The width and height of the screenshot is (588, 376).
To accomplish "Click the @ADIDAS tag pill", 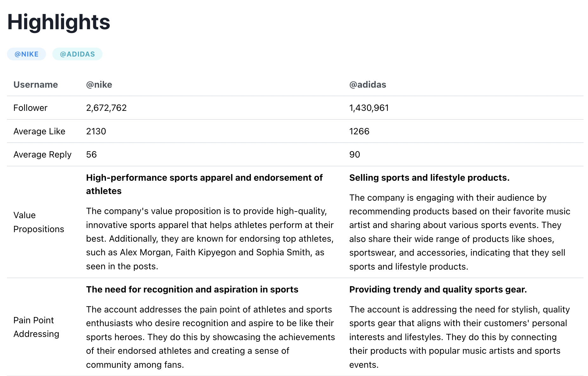I will tap(77, 54).
